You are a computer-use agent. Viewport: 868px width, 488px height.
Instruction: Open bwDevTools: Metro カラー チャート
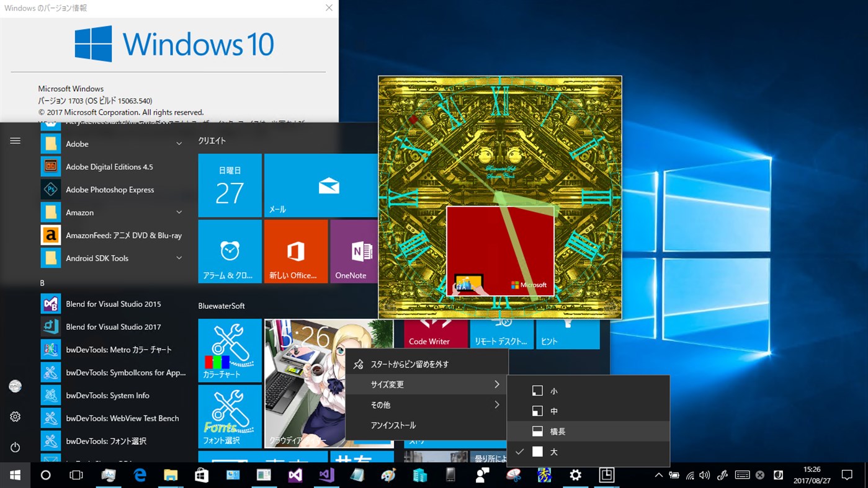tap(113, 350)
